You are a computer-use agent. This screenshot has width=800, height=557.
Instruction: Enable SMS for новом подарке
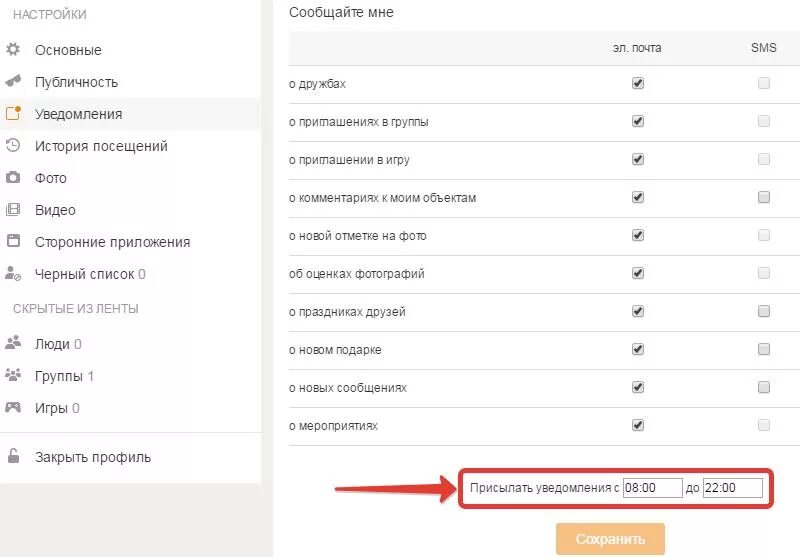(764, 350)
